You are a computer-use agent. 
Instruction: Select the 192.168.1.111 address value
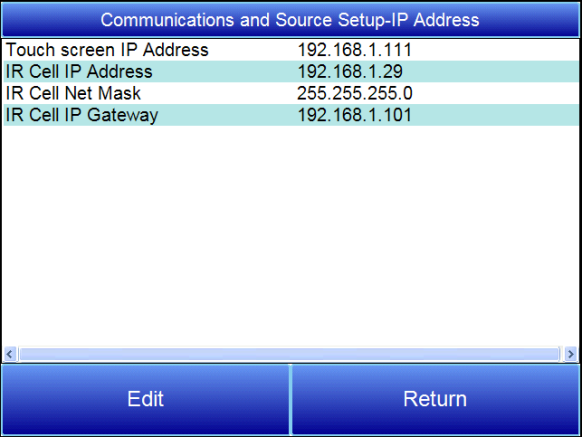point(354,50)
